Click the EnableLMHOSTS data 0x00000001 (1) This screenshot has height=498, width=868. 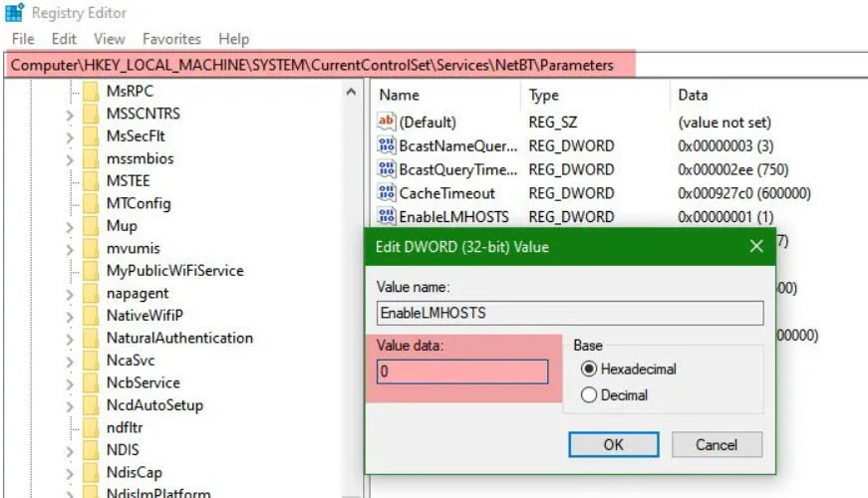(725, 217)
